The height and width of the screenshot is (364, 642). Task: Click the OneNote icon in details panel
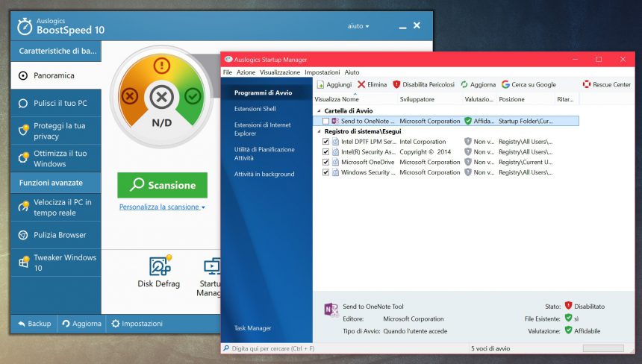pos(331,310)
